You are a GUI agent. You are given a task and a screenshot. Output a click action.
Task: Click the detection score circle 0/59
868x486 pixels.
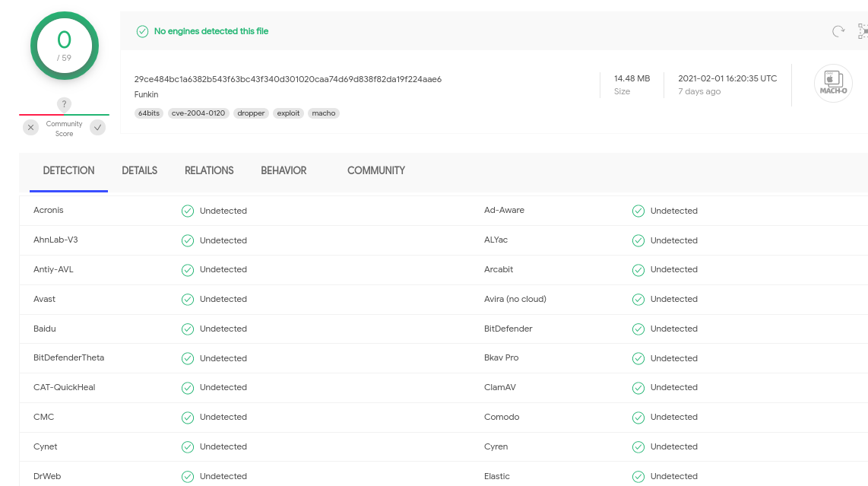click(x=64, y=46)
